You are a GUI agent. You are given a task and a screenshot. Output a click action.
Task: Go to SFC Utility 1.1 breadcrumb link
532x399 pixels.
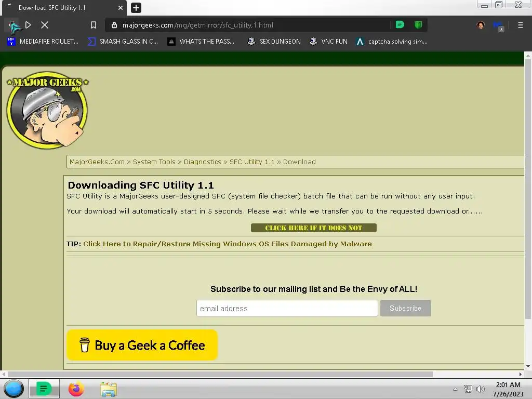(252, 162)
